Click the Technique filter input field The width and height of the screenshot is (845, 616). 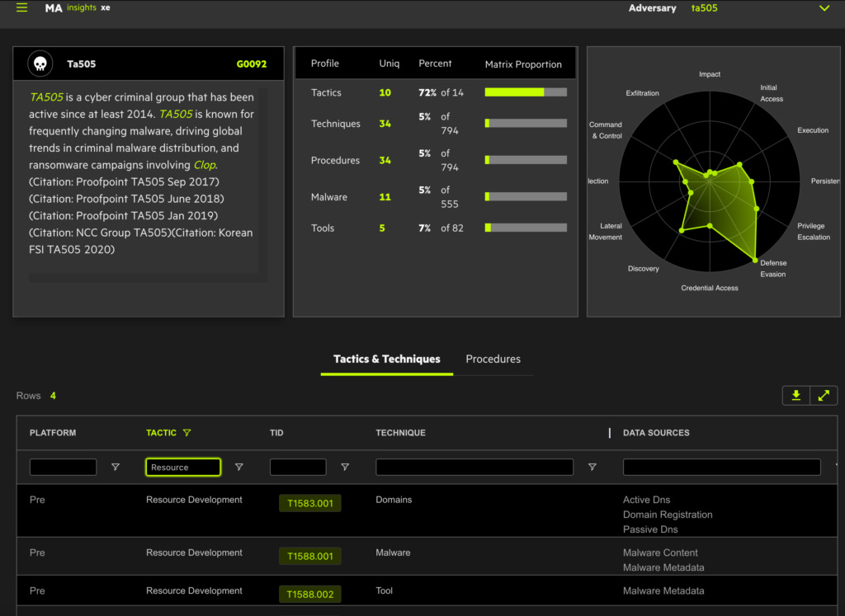tap(474, 467)
